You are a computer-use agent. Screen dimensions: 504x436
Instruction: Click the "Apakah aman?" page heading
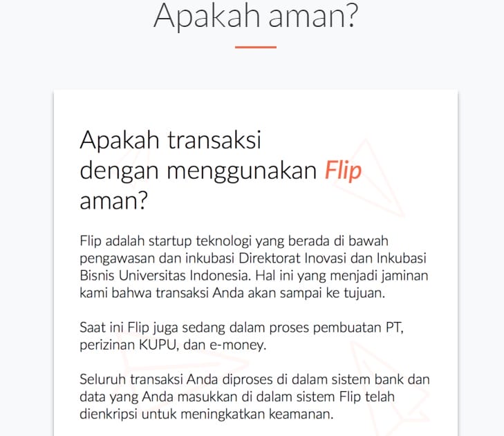(x=255, y=15)
